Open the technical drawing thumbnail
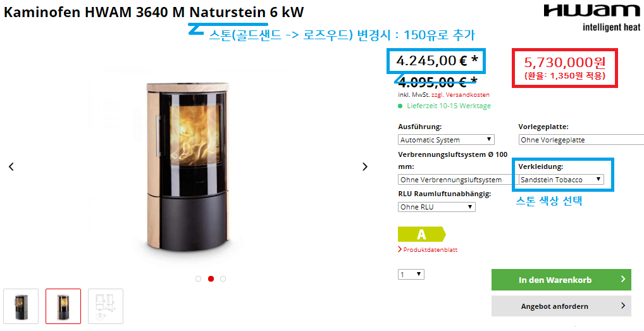Viewport: 644px width, 331px height. pyautogui.click(x=106, y=306)
